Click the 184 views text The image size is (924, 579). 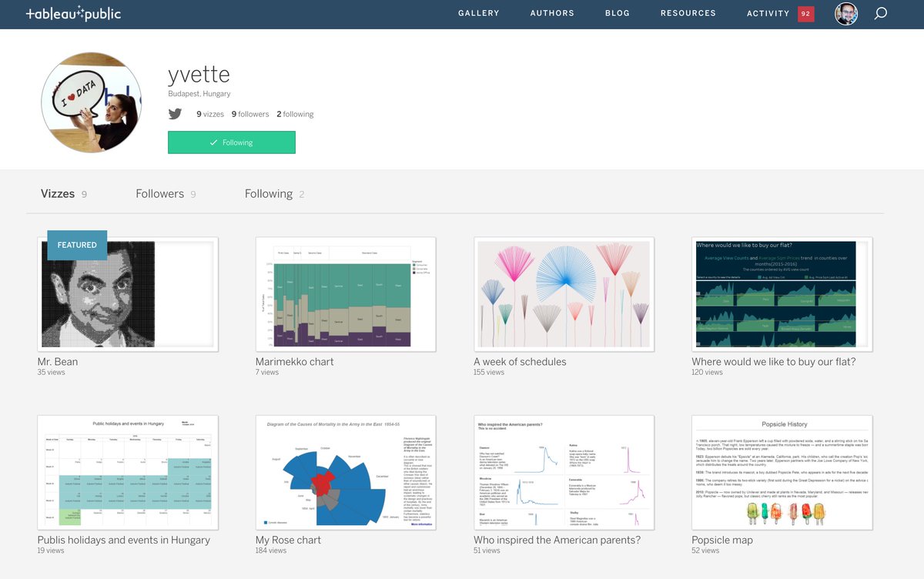tap(271, 551)
